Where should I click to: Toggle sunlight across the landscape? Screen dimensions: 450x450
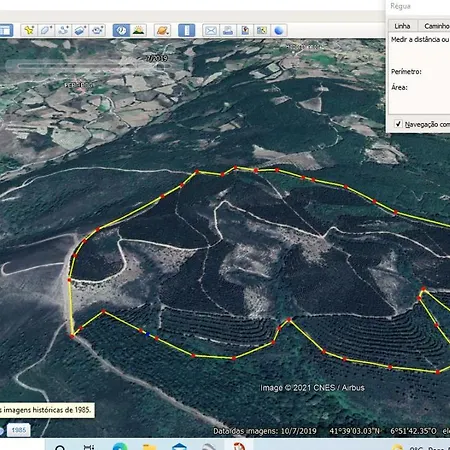pyautogui.click(x=138, y=30)
